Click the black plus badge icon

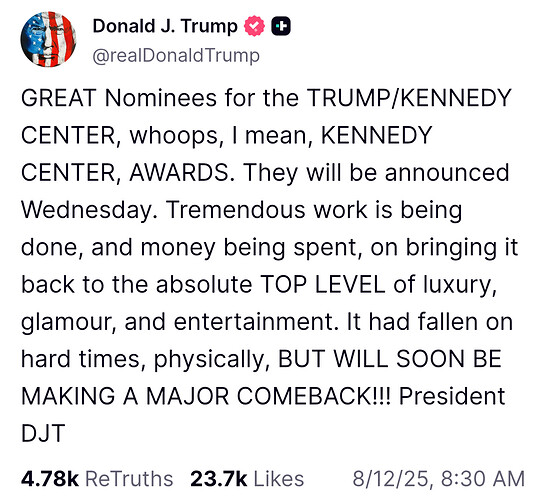click(281, 26)
